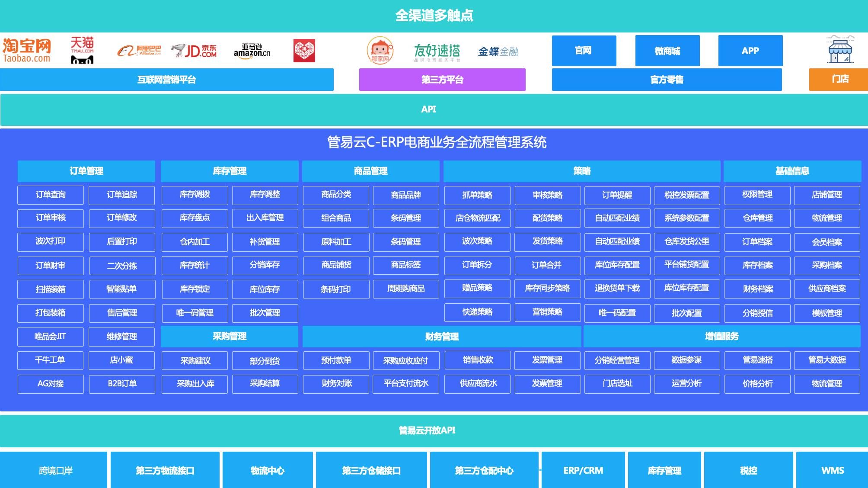The width and height of the screenshot is (868, 488).
Task: Click the amazon.cn logo
Action: click(x=252, y=51)
